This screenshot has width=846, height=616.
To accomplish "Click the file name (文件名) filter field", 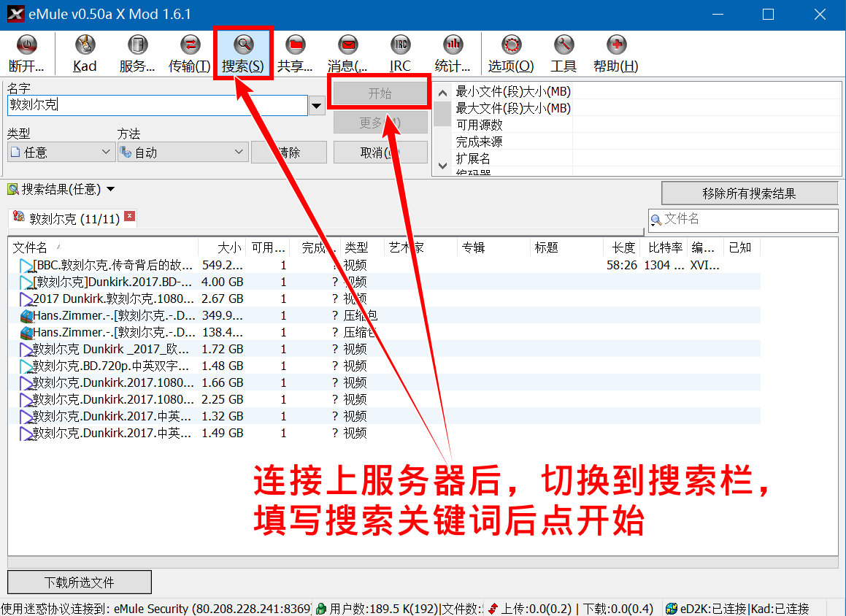I will coord(748,220).
